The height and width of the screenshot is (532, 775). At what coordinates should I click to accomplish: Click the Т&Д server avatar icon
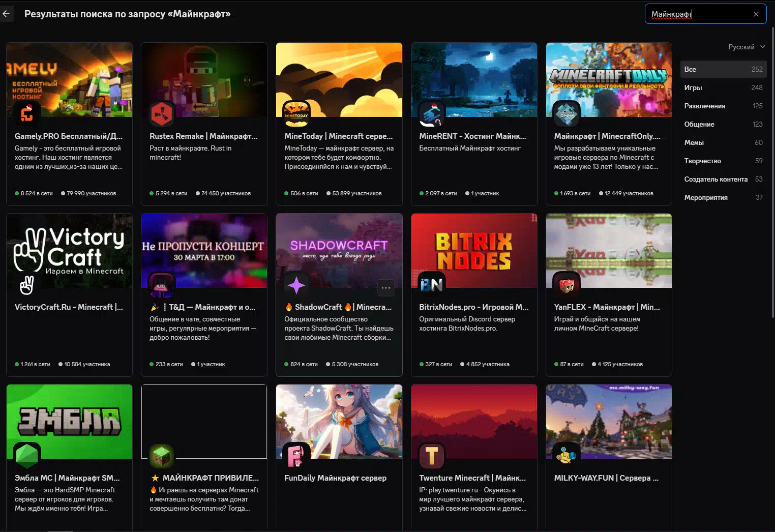(x=162, y=285)
